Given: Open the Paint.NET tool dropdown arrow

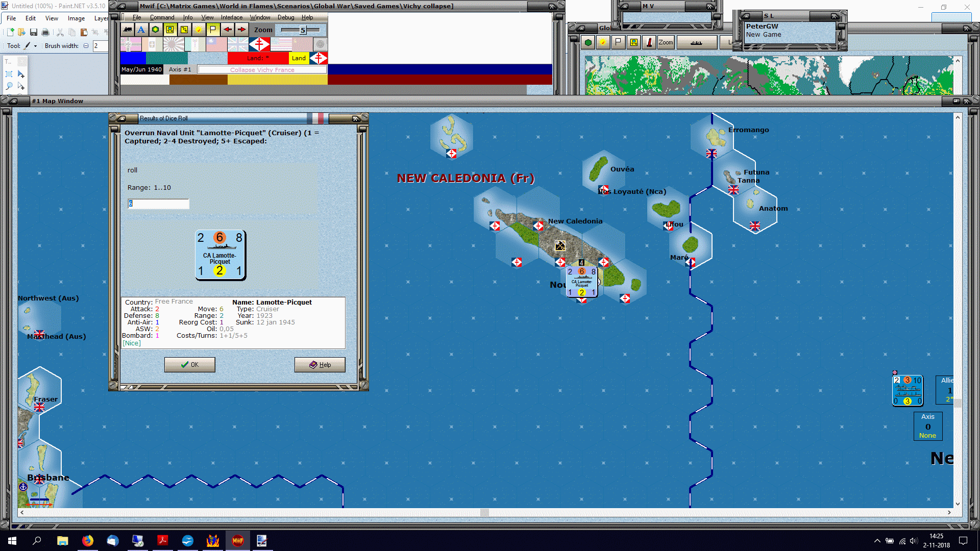Looking at the screenshot, I should tap(35, 46).
